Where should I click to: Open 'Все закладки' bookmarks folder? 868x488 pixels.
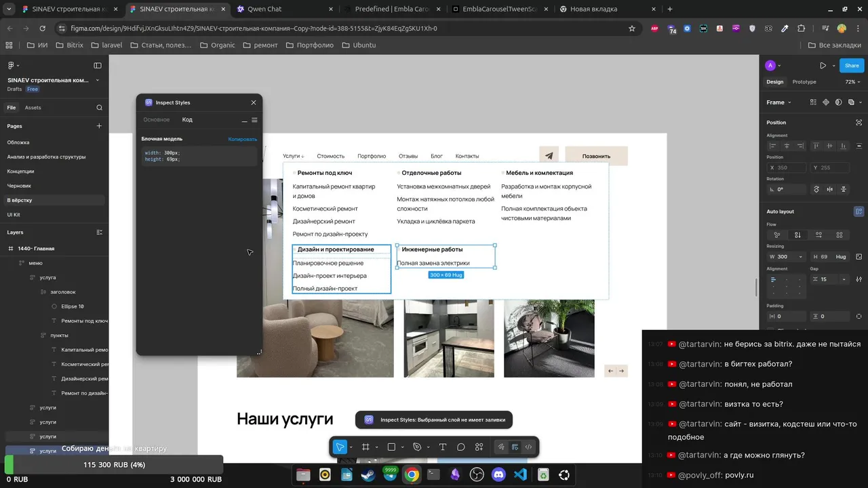[835, 45]
